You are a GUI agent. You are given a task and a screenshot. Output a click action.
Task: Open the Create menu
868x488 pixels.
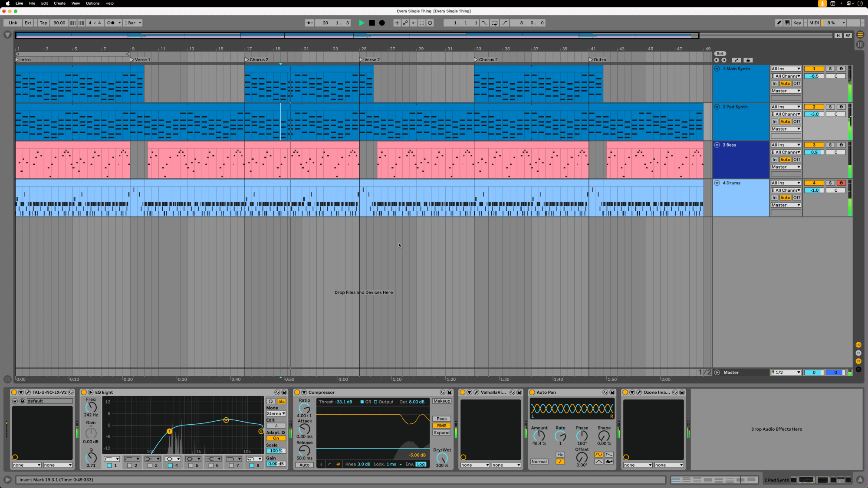[x=59, y=3]
